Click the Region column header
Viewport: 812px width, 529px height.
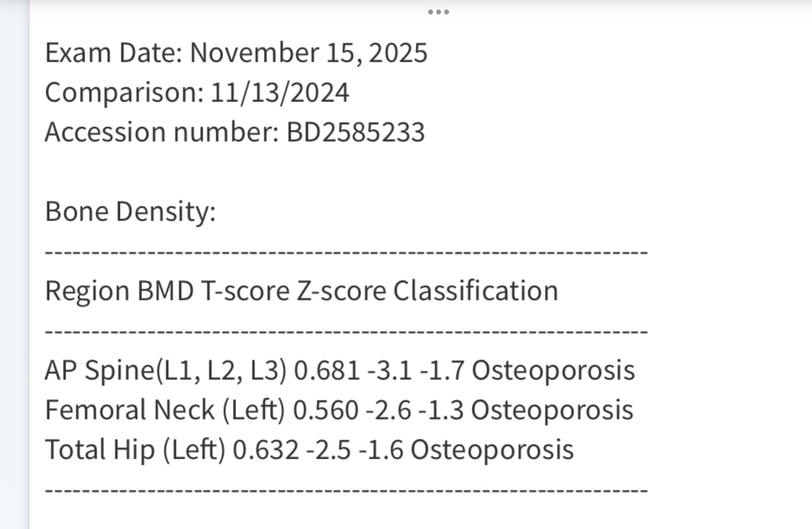tap(88, 291)
